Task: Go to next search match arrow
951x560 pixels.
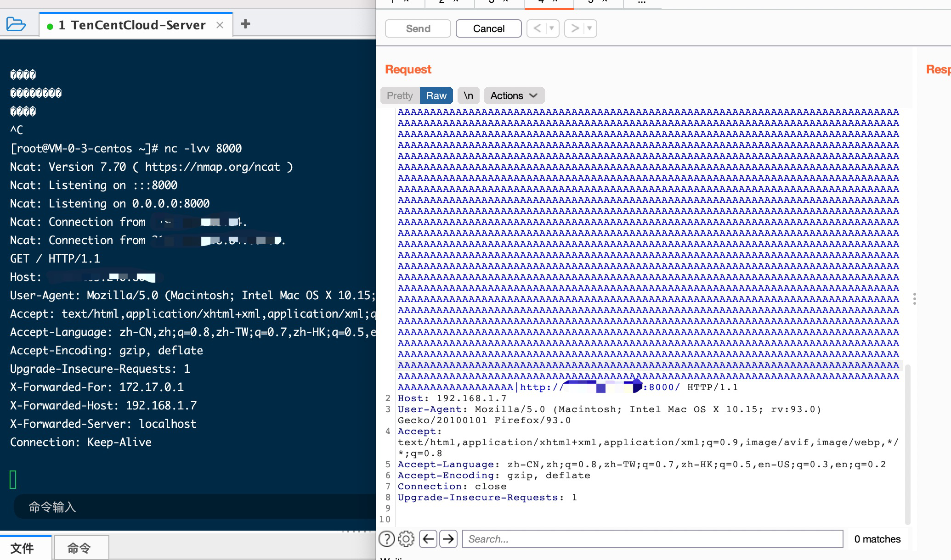Action: pyautogui.click(x=448, y=539)
